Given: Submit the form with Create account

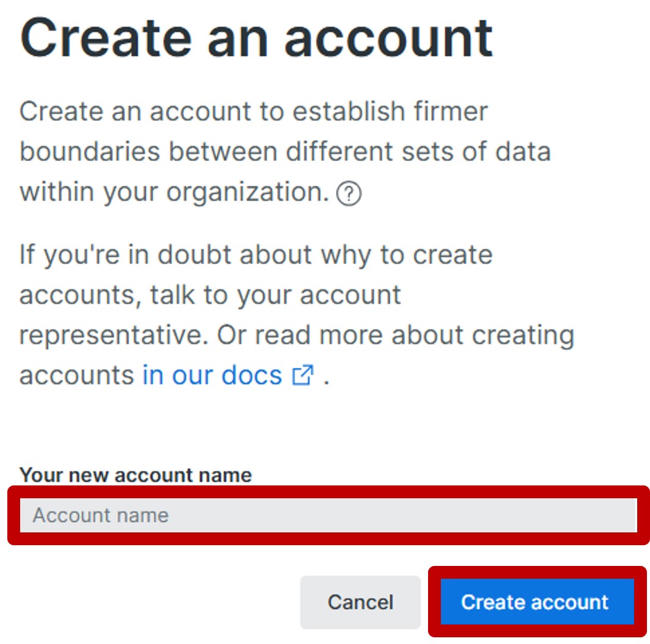Looking at the screenshot, I should (535, 602).
